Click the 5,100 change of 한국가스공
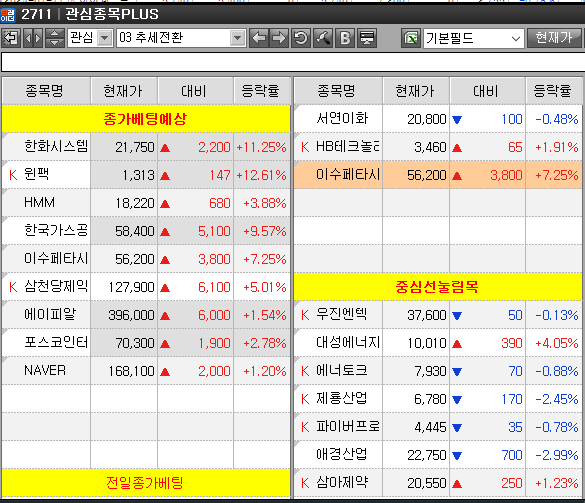585x503 pixels. point(214,231)
